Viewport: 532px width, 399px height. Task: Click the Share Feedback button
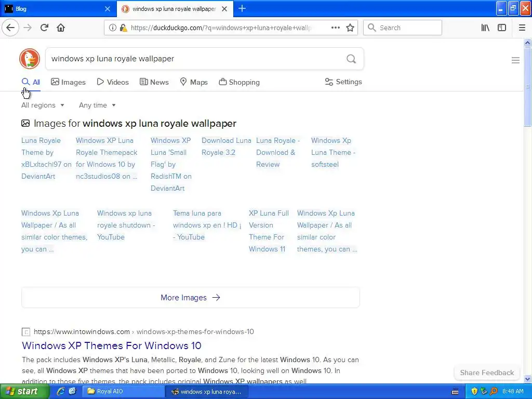(x=487, y=373)
